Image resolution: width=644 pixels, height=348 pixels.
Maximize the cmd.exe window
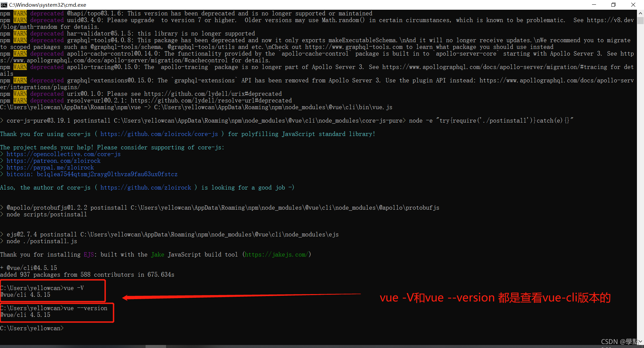[x=613, y=5]
